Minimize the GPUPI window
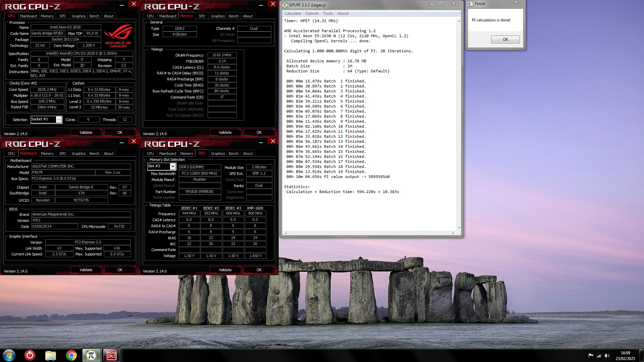The width and height of the screenshot is (644, 362). point(432,4)
